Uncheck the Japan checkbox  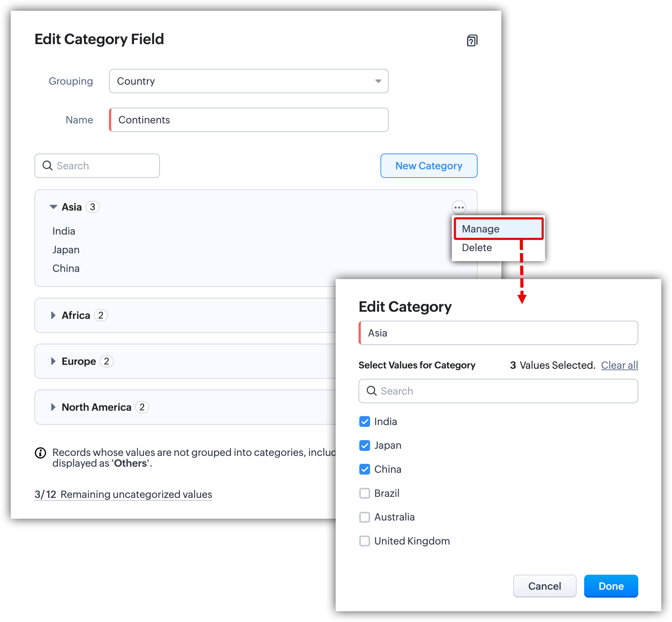[365, 446]
